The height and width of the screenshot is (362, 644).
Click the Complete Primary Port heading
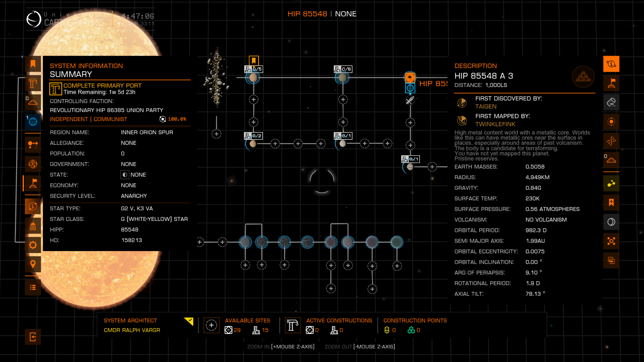click(102, 86)
